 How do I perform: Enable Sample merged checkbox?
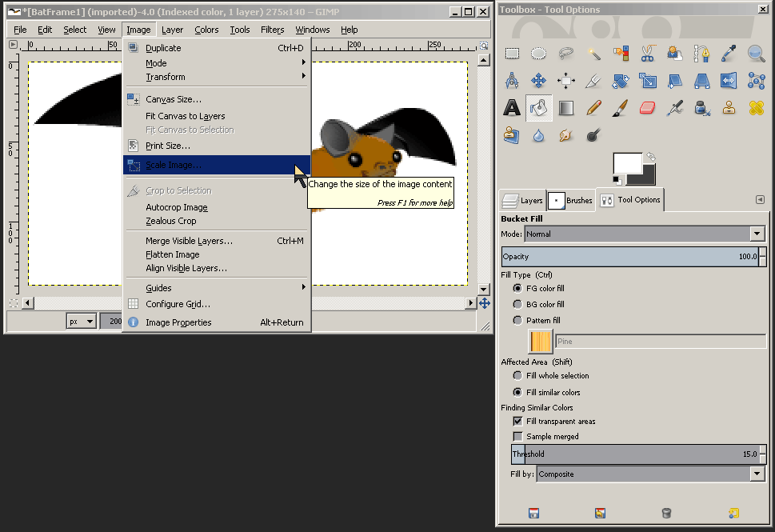[517, 437]
